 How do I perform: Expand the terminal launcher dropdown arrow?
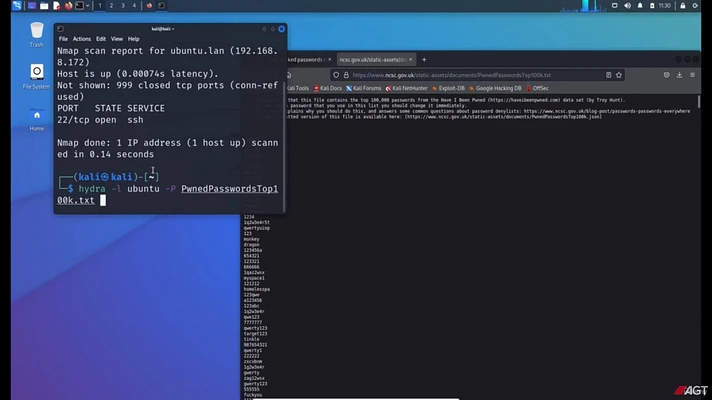pyautogui.click(x=88, y=5)
